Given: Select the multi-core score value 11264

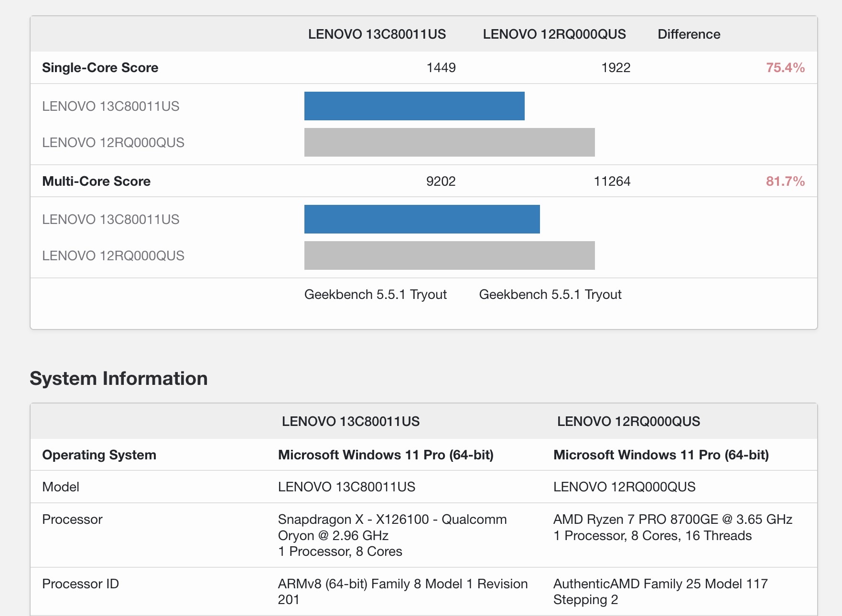Looking at the screenshot, I should coord(612,181).
